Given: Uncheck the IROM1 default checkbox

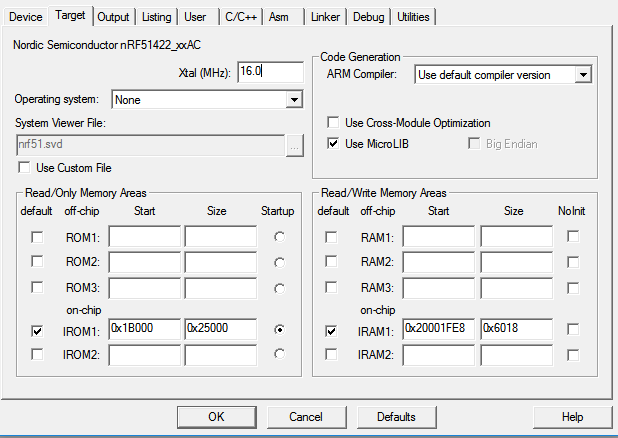Looking at the screenshot, I should [37, 331].
